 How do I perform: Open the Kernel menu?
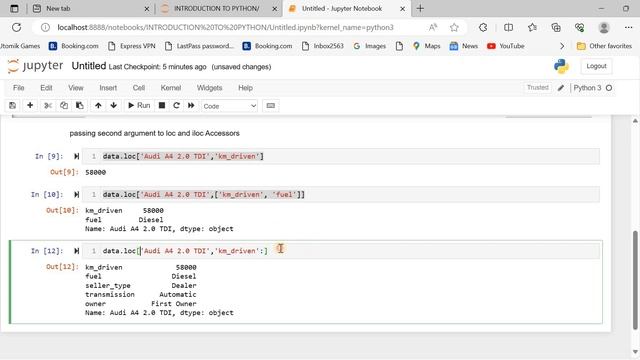pyautogui.click(x=171, y=88)
